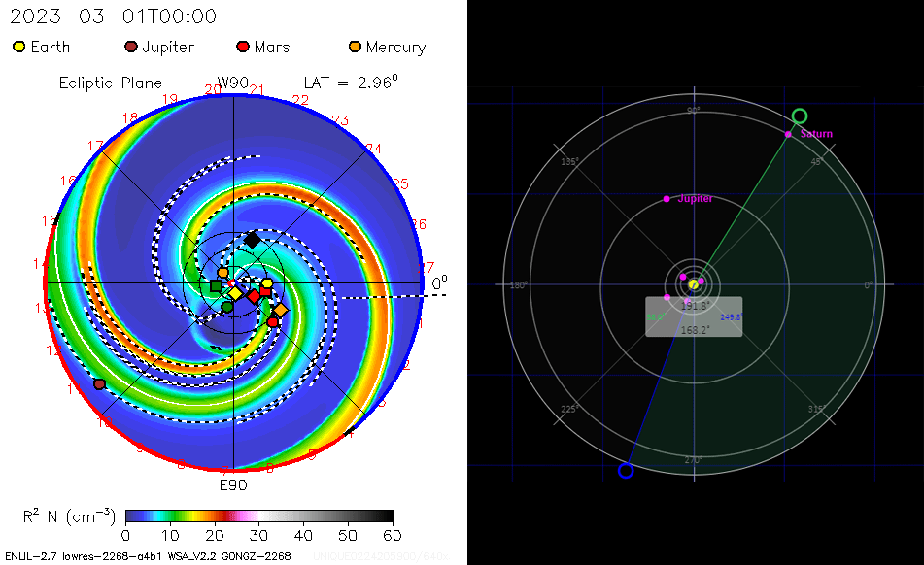
Task: Click the orange Mercury legend marker
Action: pos(356,47)
